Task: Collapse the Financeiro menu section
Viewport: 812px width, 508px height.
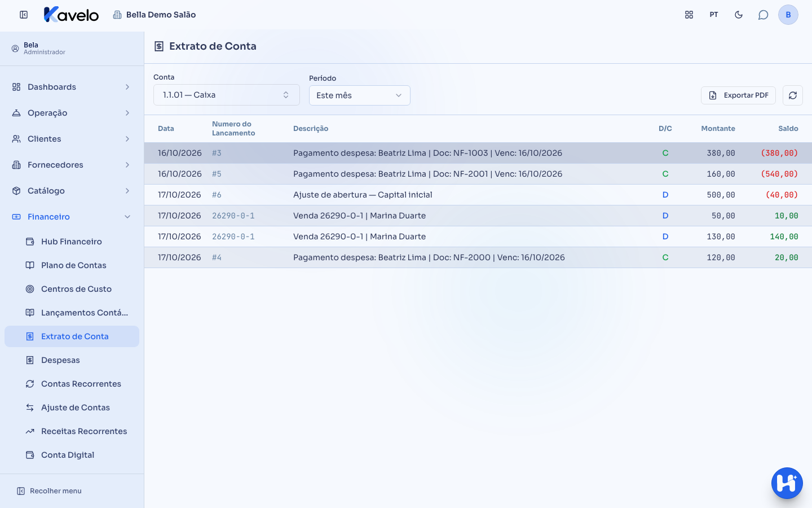Action: (x=72, y=217)
